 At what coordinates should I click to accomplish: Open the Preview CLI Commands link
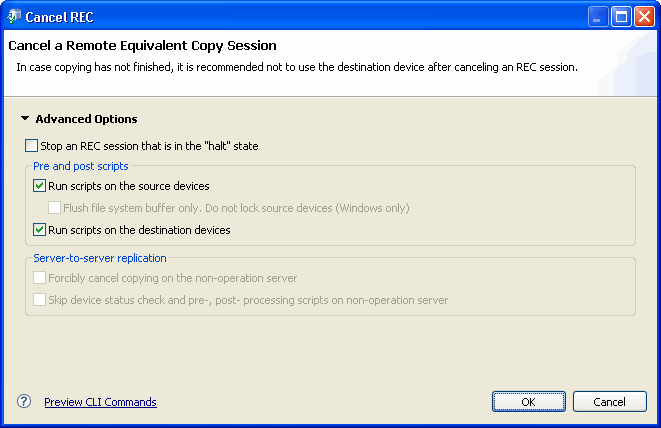(100, 402)
